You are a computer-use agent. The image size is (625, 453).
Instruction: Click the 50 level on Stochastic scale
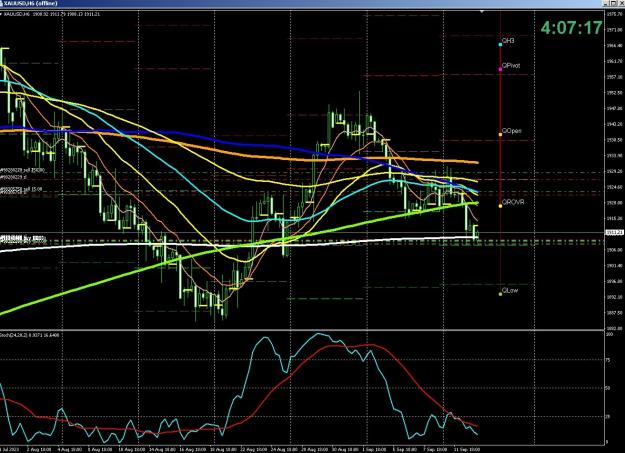pyautogui.click(x=608, y=388)
